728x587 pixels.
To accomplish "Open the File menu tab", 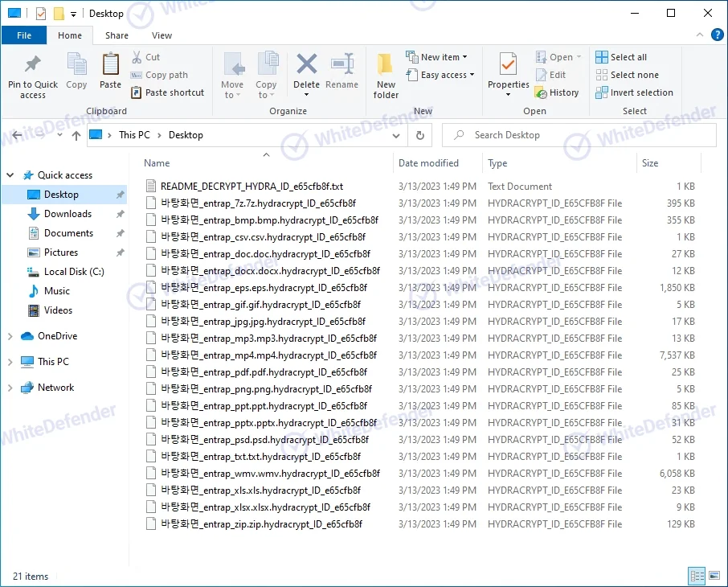I will [24, 35].
